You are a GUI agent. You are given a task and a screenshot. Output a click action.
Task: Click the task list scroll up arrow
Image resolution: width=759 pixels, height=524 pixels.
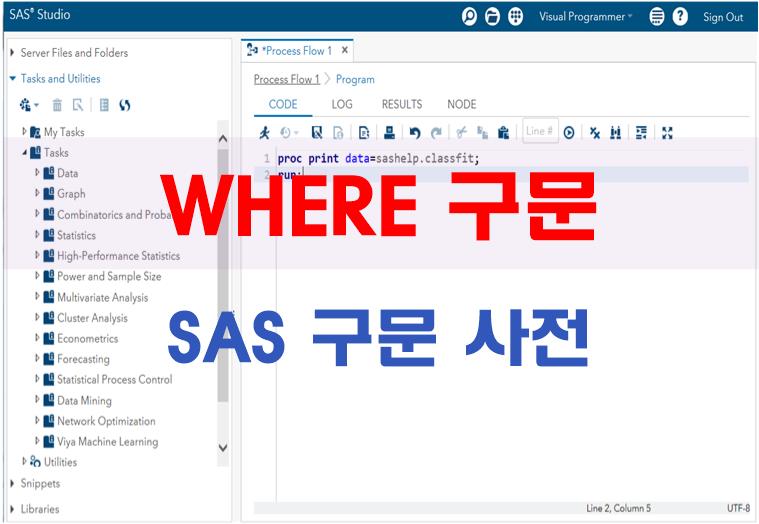click(x=223, y=139)
